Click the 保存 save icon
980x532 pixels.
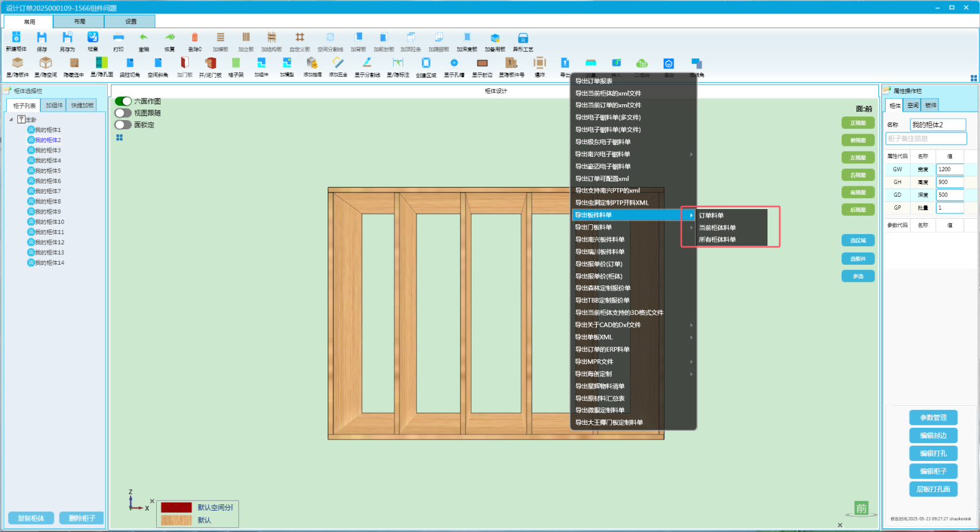tap(42, 37)
